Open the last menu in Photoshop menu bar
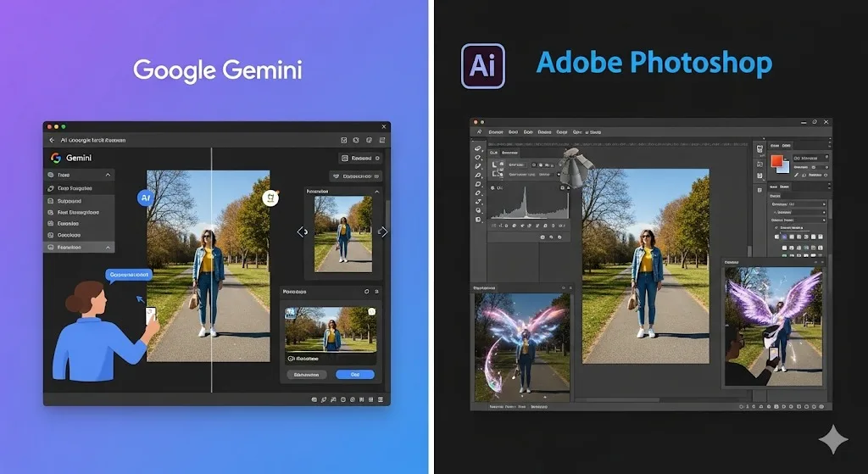This screenshot has width=868, height=474. (x=596, y=132)
